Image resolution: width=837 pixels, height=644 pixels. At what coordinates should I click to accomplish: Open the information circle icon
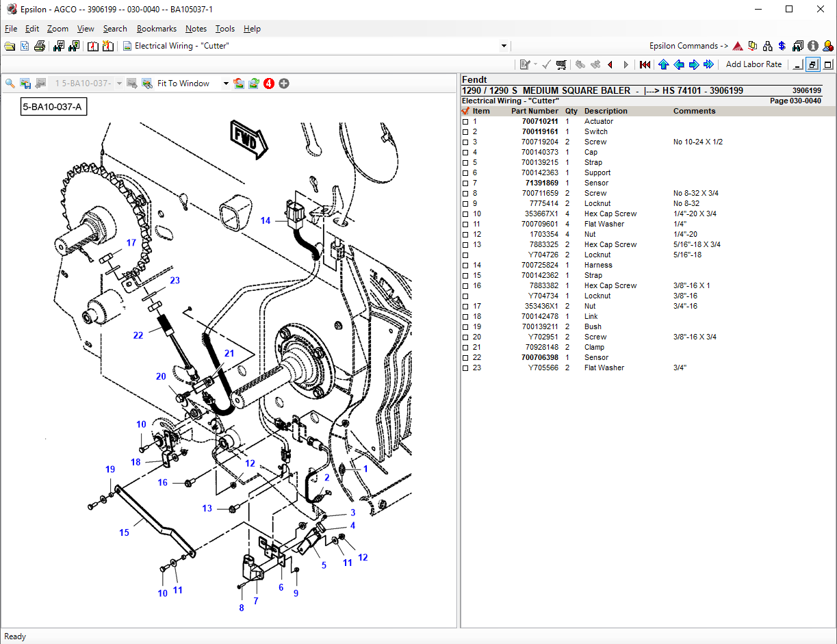point(813,46)
